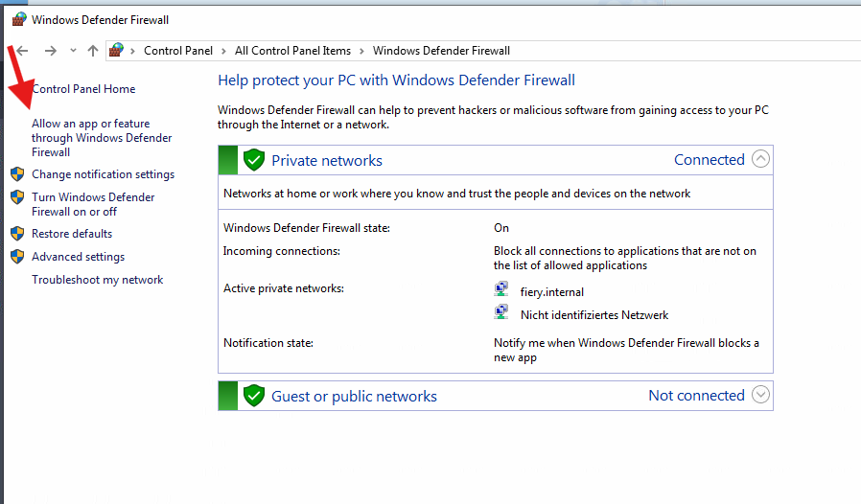Click the Not connected status text

696,396
